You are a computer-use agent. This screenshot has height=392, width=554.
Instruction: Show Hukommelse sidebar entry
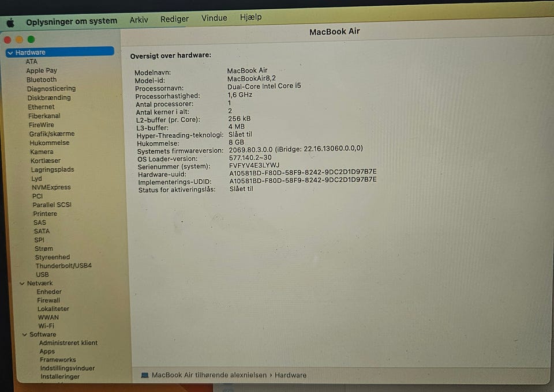[50, 143]
